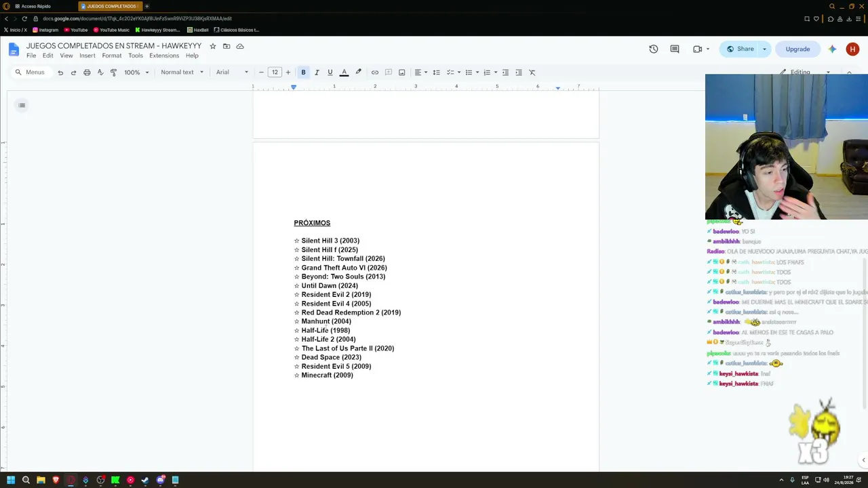Open the Help menu
868x488 pixels.
pyautogui.click(x=192, y=56)
